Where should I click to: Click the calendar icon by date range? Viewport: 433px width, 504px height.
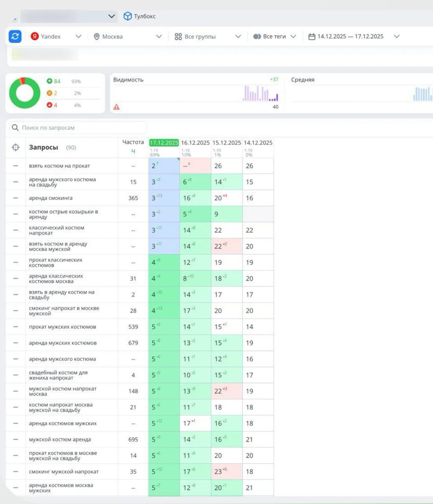312,37
